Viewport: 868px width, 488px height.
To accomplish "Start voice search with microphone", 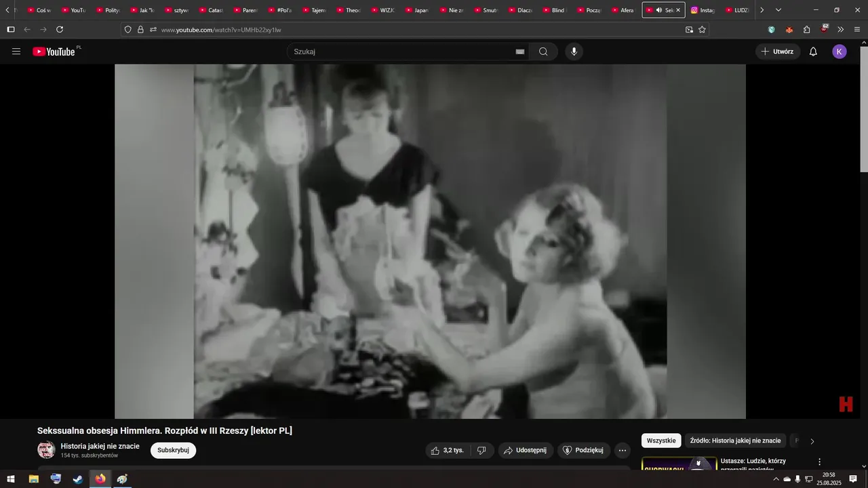I will tap(574, 52).
